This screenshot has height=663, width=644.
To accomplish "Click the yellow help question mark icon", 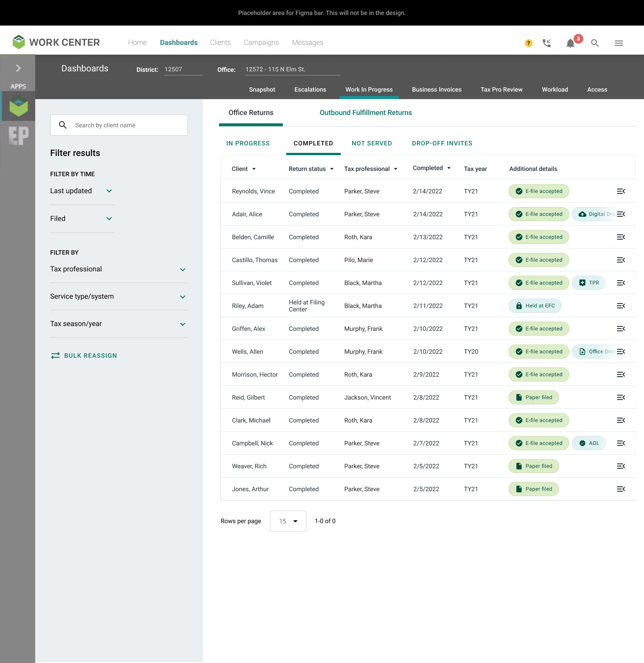I will point(528,43).
